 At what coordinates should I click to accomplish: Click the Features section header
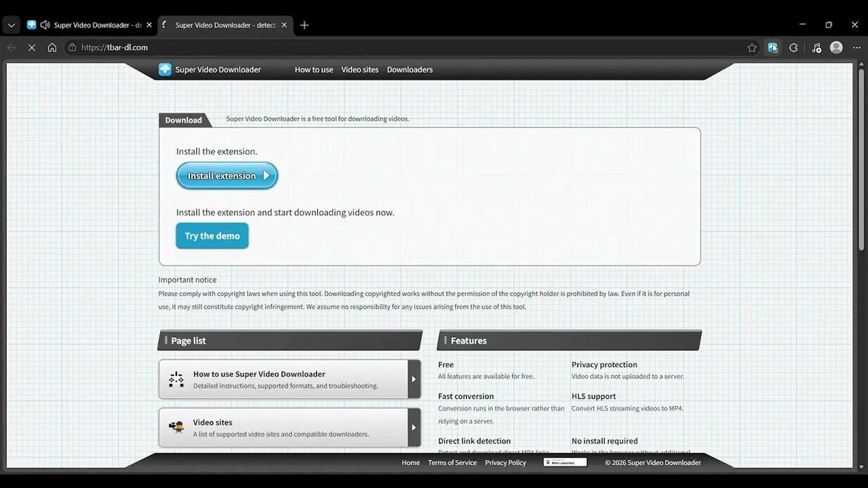click(569, 341)
